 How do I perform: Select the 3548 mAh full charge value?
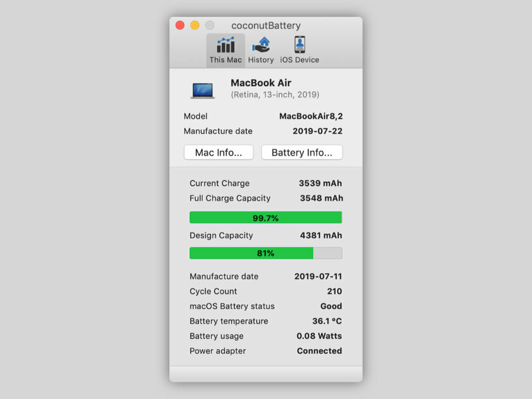(x=321, y=198)
